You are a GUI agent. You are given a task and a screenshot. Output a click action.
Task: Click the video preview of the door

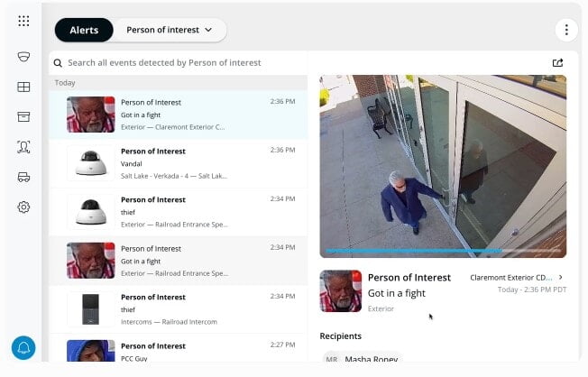pos(443,166)
